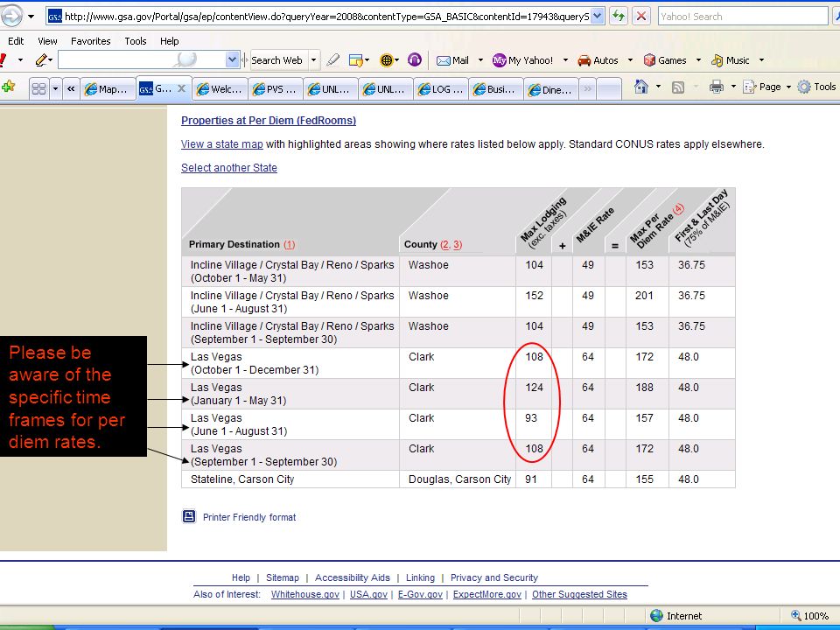Open the new blank tab button
The image size is (840, 630).
point(609,89)
